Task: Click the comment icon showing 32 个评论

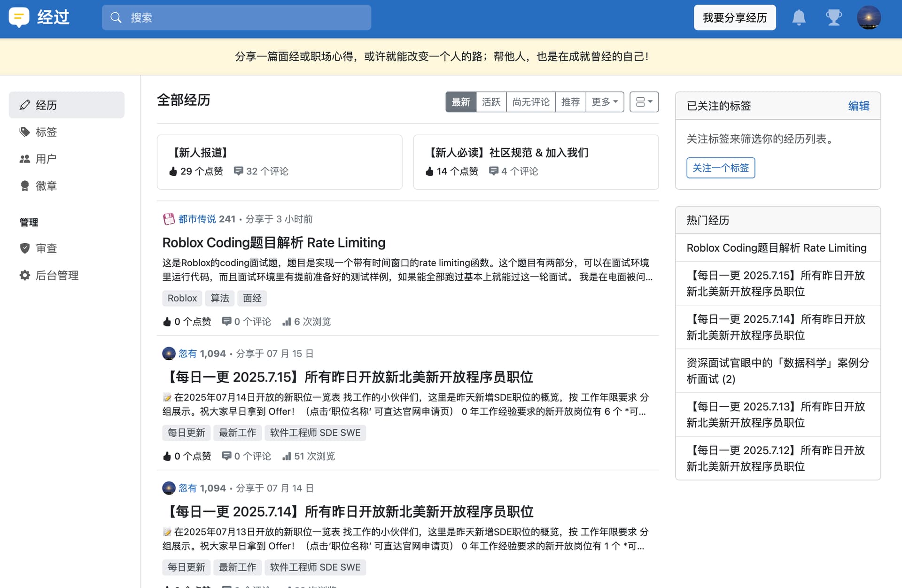Action: pyautogui.click(x=238, y=171)
